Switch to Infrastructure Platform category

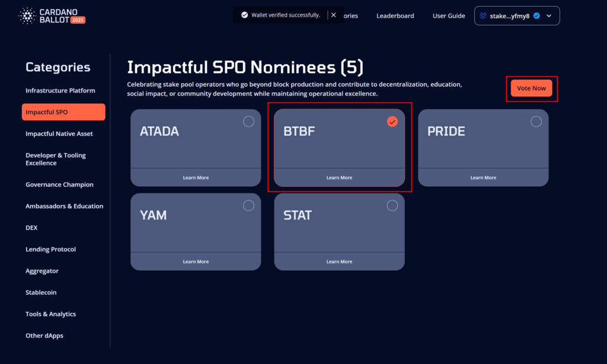click(x=60, y=91)
